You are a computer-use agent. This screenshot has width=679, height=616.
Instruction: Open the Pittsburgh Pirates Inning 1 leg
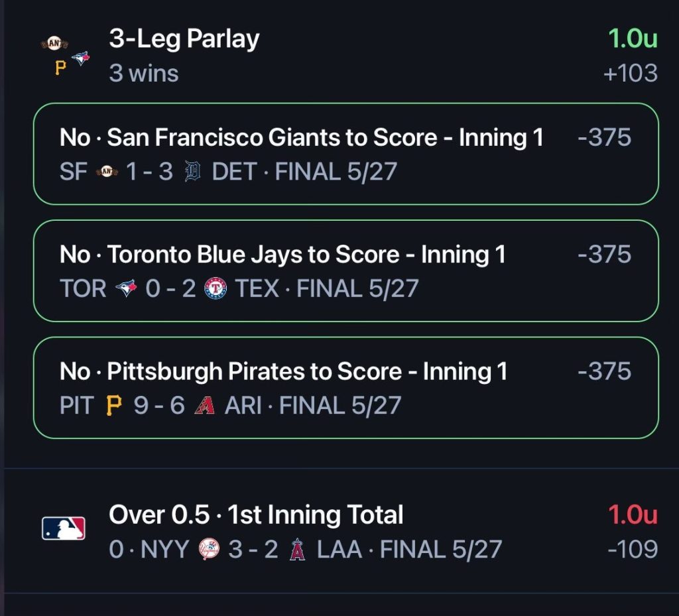coord(346,387)
